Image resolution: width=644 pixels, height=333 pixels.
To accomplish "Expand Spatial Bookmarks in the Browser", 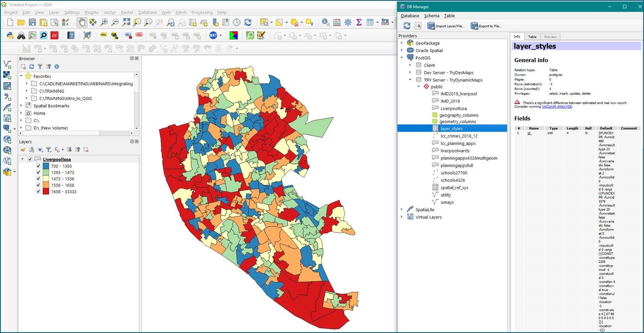I will point(21,105).
